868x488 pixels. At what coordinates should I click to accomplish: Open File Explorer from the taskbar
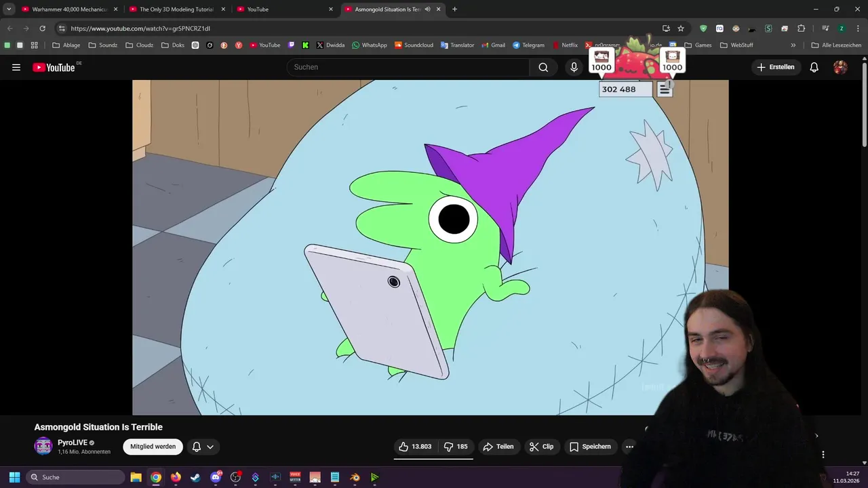[x=136, y=477]
